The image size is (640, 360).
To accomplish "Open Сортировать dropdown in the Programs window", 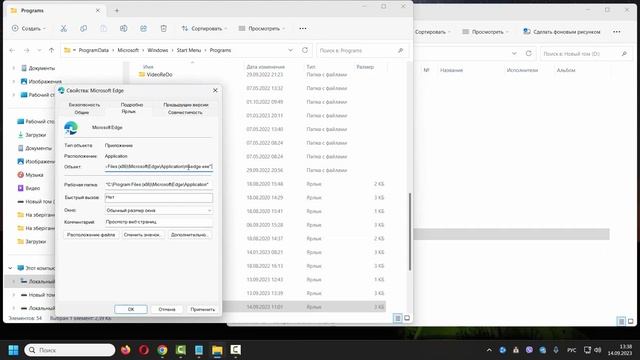I will (x=204, y=29).
